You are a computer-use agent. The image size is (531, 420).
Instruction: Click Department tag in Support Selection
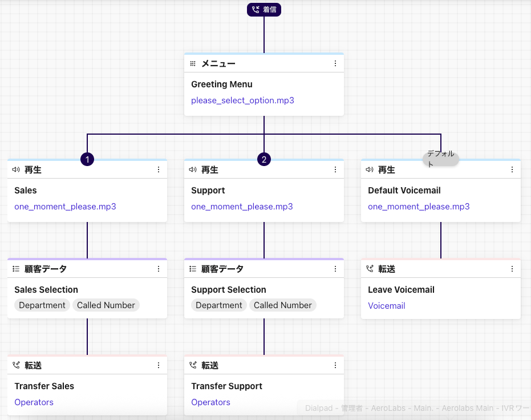click(219, 305)
